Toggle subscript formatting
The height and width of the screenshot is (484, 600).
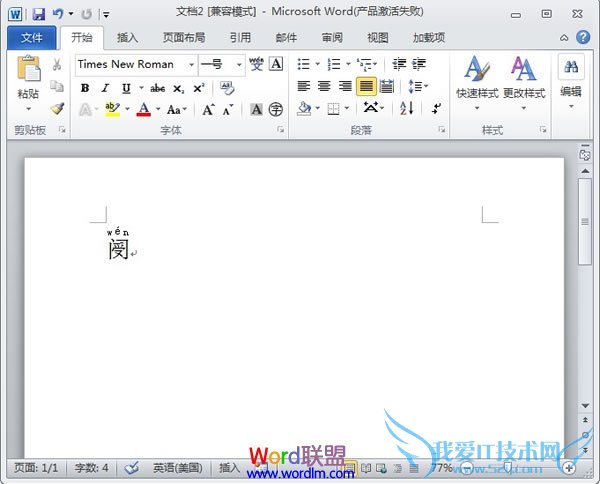(x=178, y=89)
